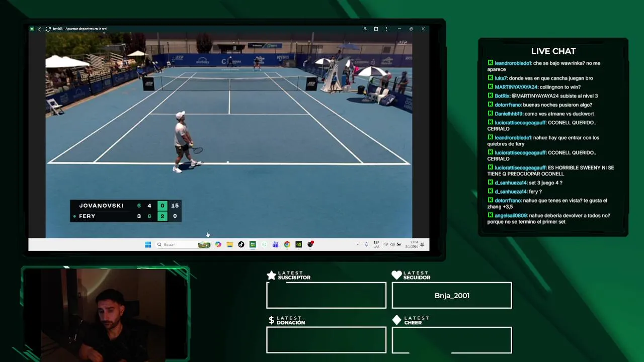Open Google Chrome from the taskbar

(287, 244)
